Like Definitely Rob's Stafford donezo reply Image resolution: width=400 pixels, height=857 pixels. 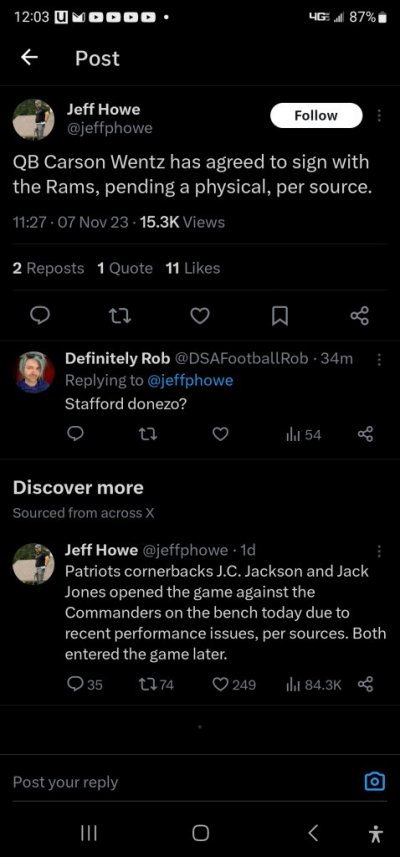[x=220, y=435]
